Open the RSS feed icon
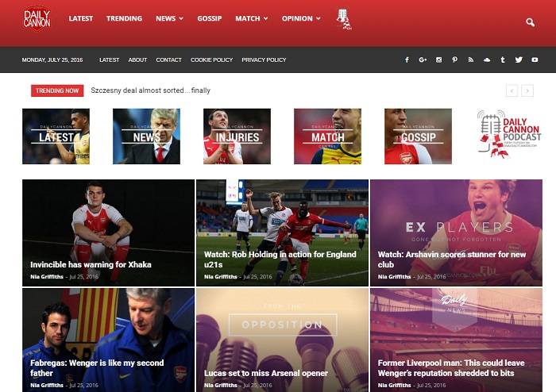Image resolution: width=556 pixels, height=392 pixels. click(x=470, y=60)
